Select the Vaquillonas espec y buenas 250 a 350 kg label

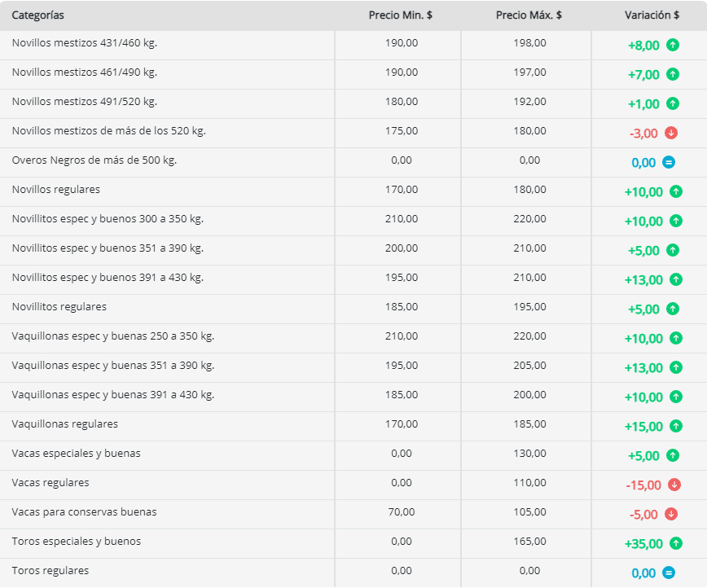113,336
